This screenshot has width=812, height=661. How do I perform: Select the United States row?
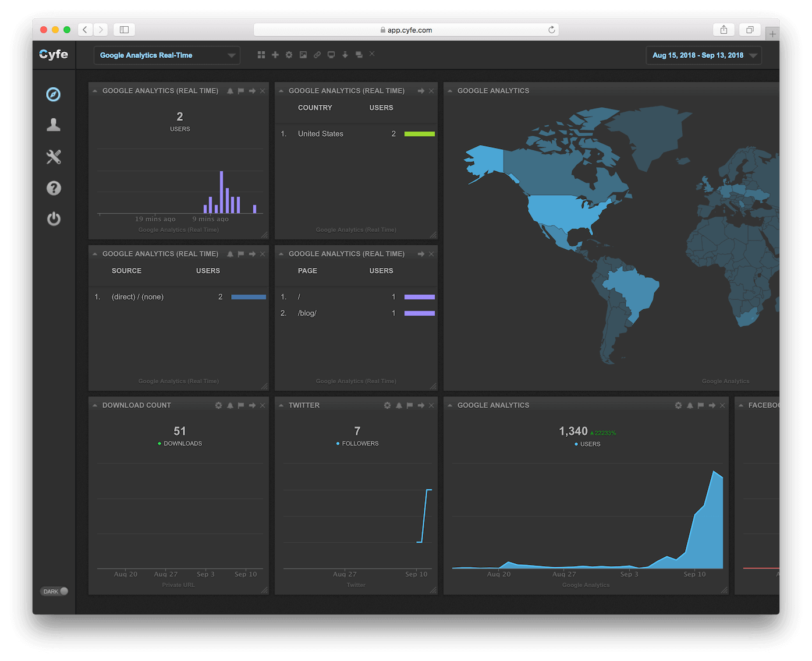point(356,134)
